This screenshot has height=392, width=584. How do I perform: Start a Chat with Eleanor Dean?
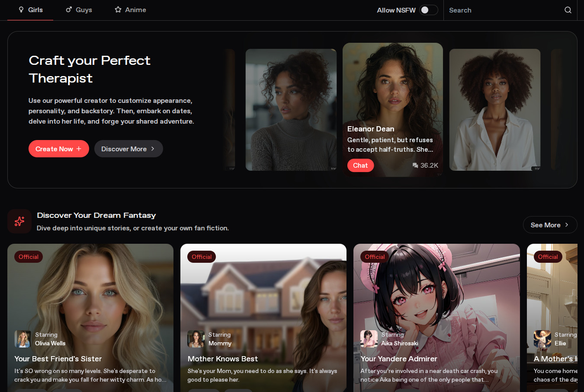(x=360, y=166)
